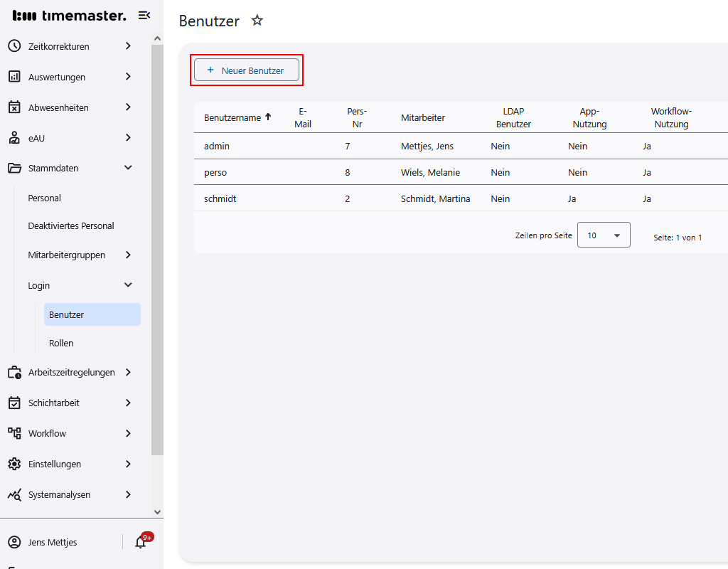Open the Rollen menu item
The width and height of the screenshot is (728, 569).
[x=61, y=343]
